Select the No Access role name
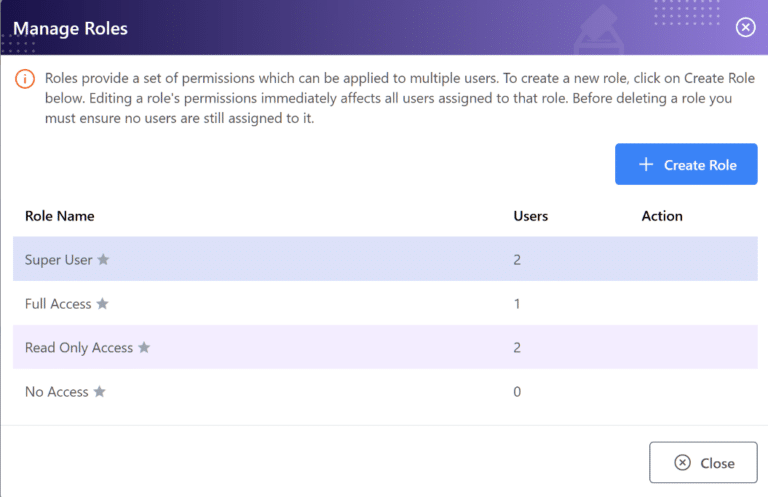768x497 pixels. (57, 392)
